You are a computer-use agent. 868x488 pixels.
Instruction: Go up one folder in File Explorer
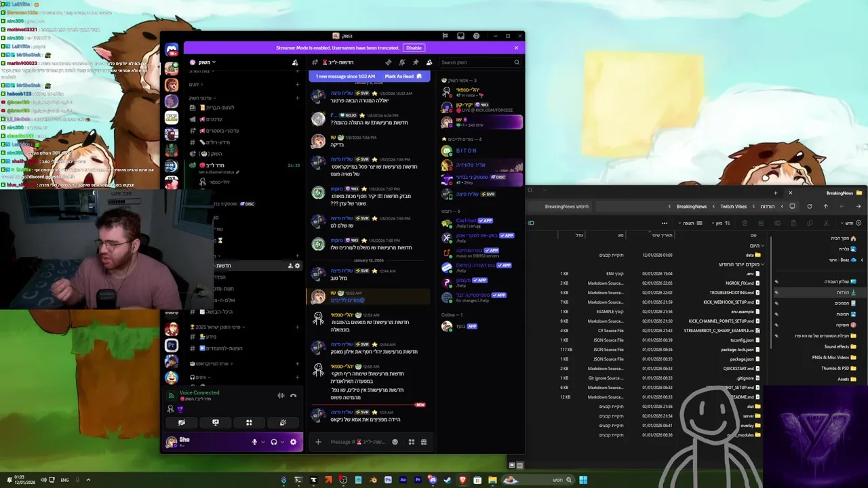click(x=825, y=206)
